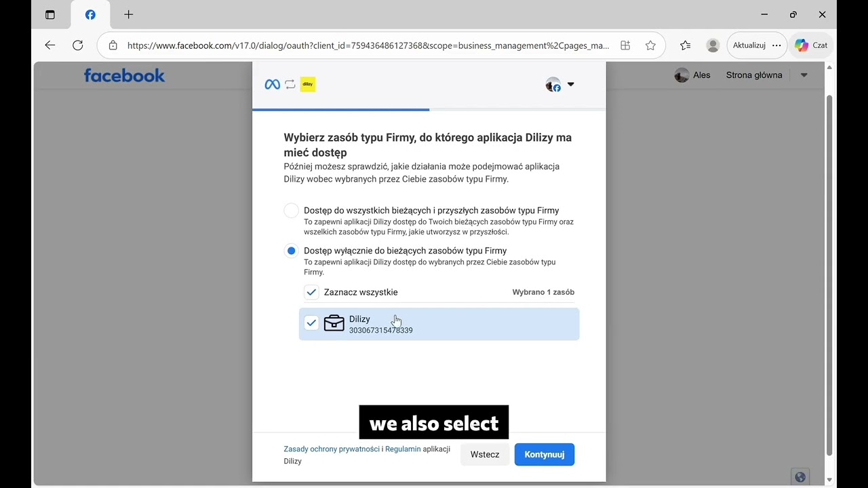
Task: Open the tab actions menu icon
Action: (50, 14)
